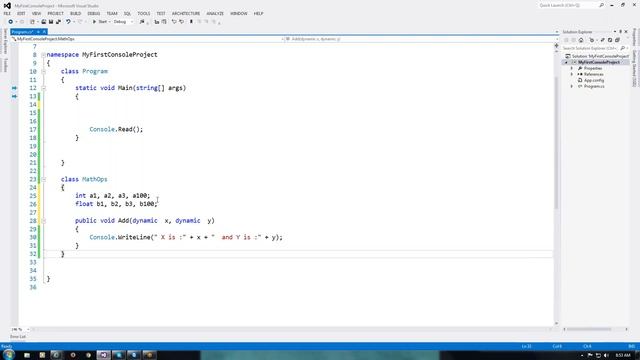Collapse the Add method code block
This screenshot has width=640, height=360.
(43, 221)
